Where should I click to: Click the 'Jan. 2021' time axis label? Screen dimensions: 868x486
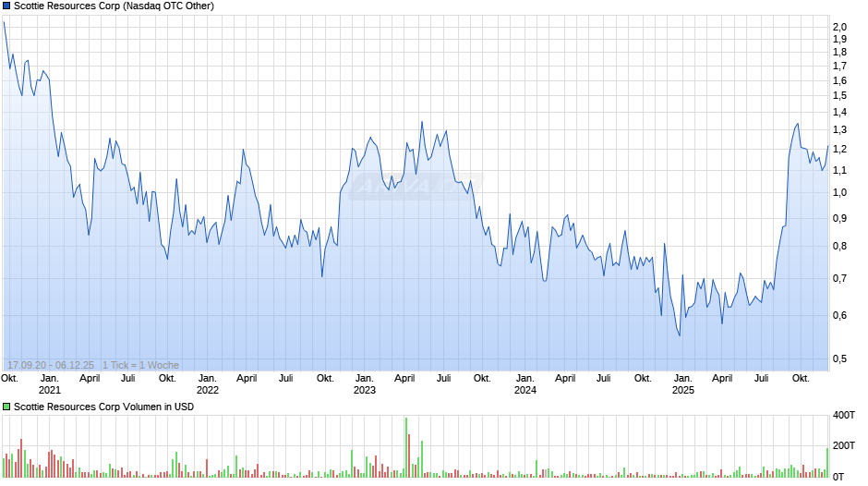(49, 384)
